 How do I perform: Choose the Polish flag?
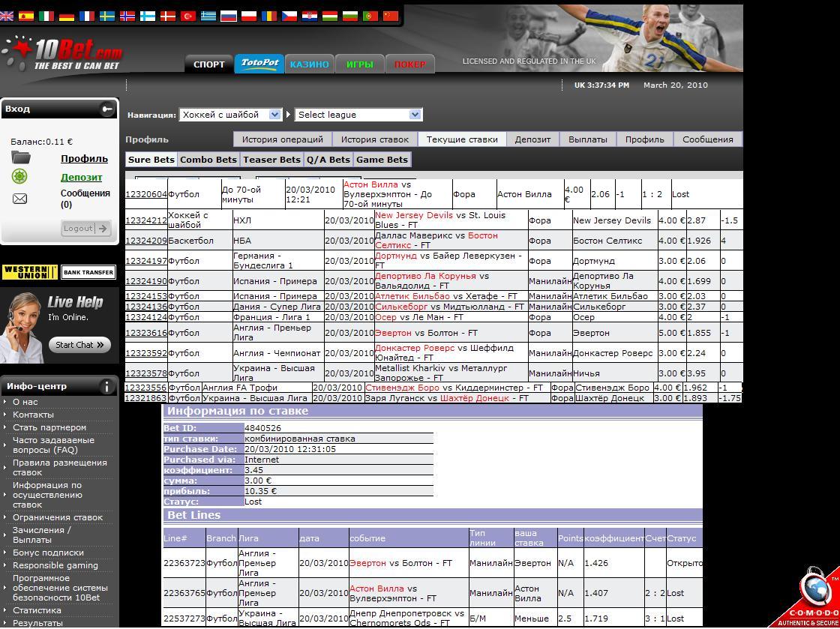(249, 16)
